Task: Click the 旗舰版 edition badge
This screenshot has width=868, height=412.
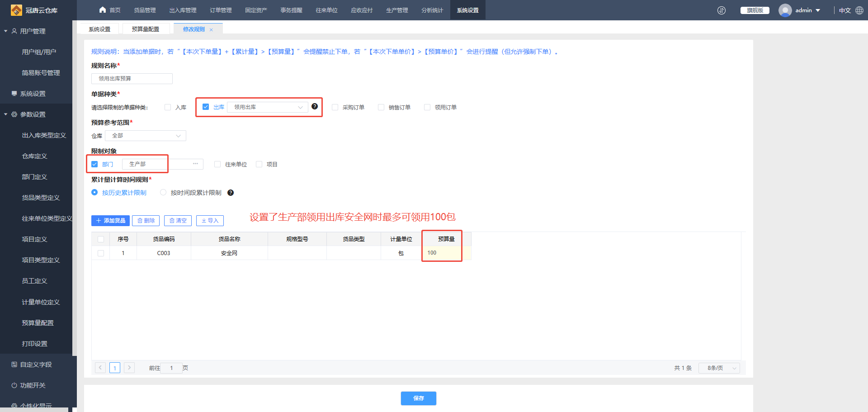Action: point(755,10)
